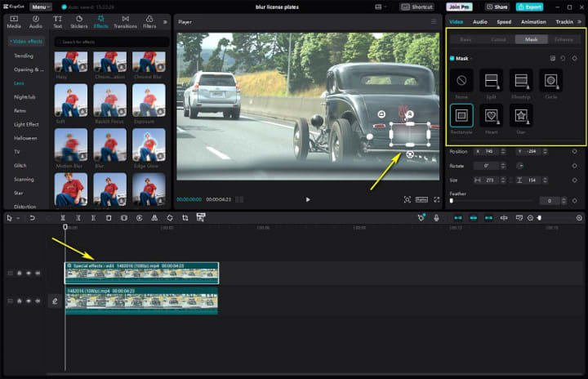Select the Star mask shape
This screenshot has height=379, width=588.
pos(521,115)
